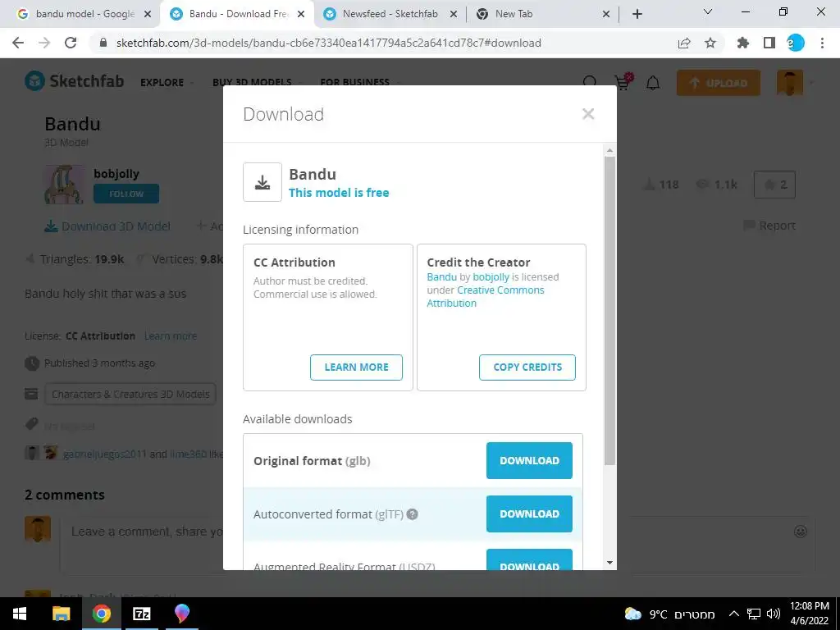Screen dimensions: 840x630
Task: Click the dialog scrollbar down arrow
Action: (609, 563)
